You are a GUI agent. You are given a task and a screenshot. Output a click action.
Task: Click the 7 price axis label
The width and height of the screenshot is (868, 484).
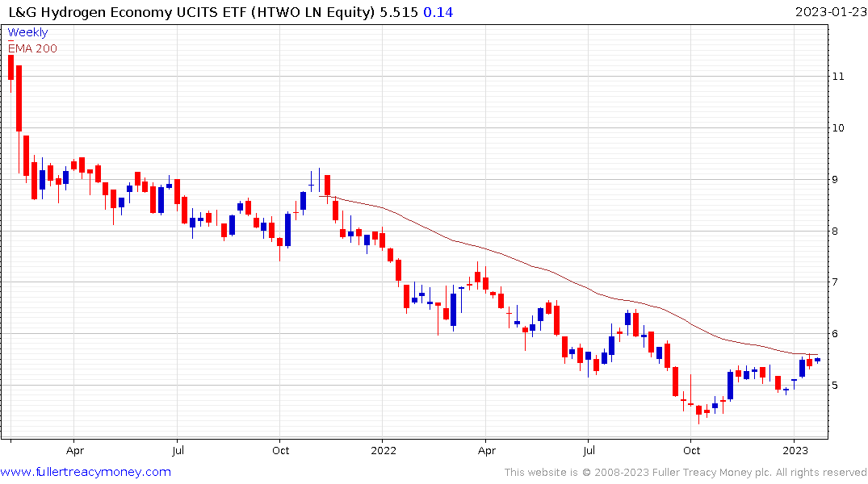click(x=836, y=282)
